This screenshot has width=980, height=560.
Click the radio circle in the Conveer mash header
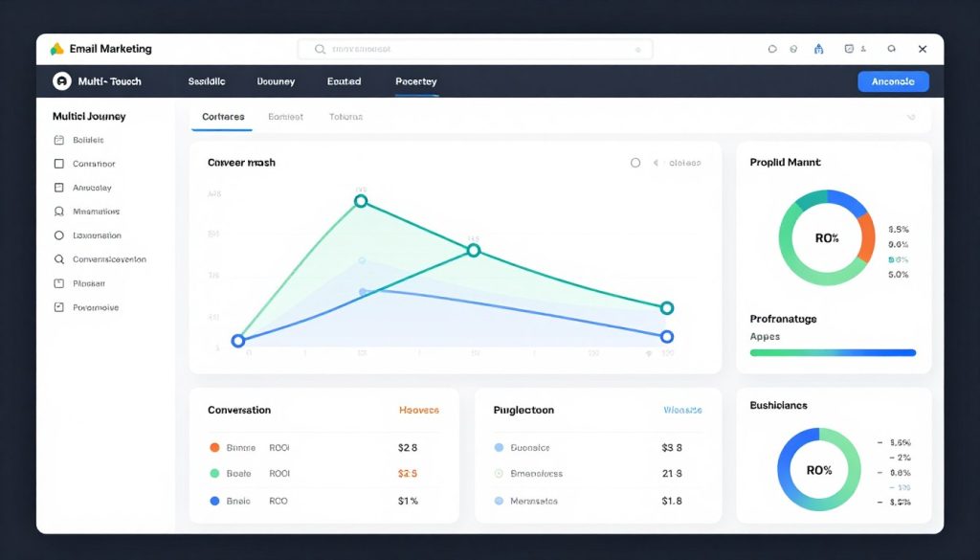click(x=635, y=163)
